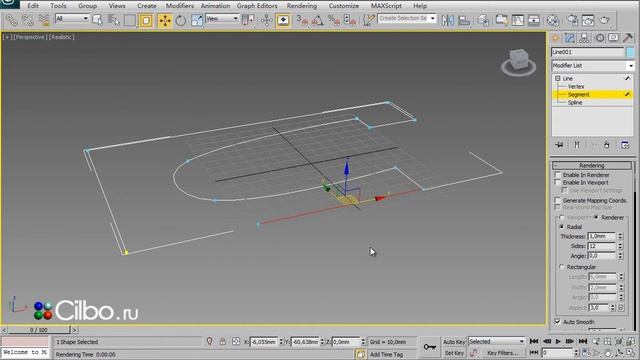Open the MAXScript menu

[x=386, y=6]
